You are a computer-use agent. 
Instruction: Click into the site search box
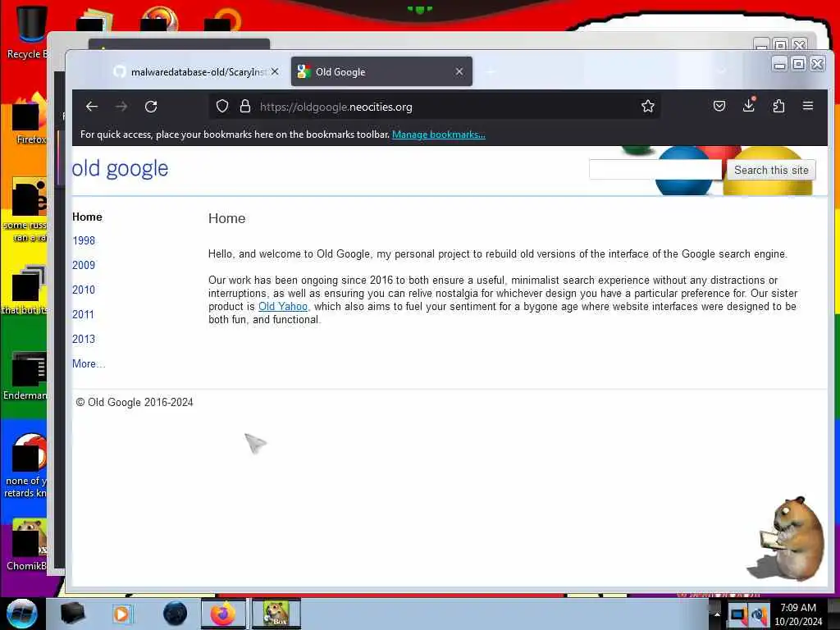(655, 170)
